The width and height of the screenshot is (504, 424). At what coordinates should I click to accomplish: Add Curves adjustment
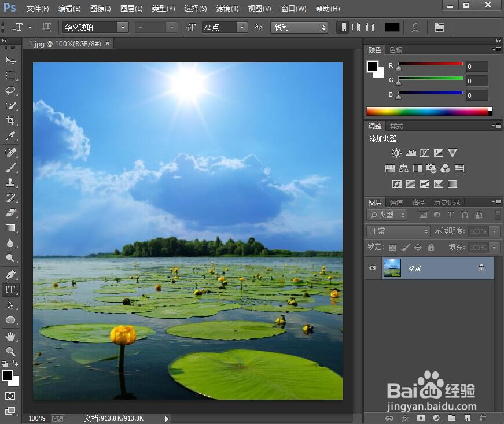(x=425, y=153)
